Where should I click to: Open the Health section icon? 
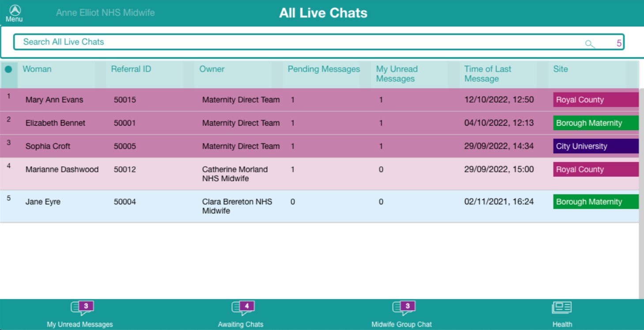click(562, 307)
